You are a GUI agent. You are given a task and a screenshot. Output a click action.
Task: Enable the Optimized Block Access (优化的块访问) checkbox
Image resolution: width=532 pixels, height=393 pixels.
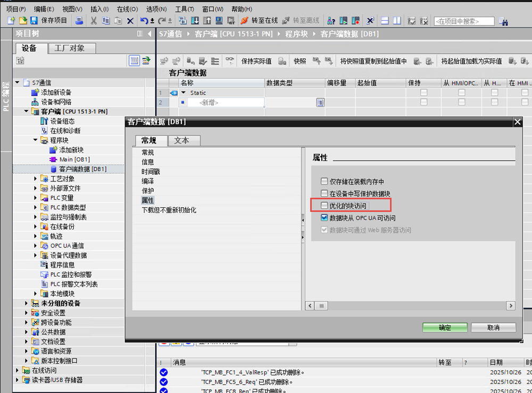point(325,206)
